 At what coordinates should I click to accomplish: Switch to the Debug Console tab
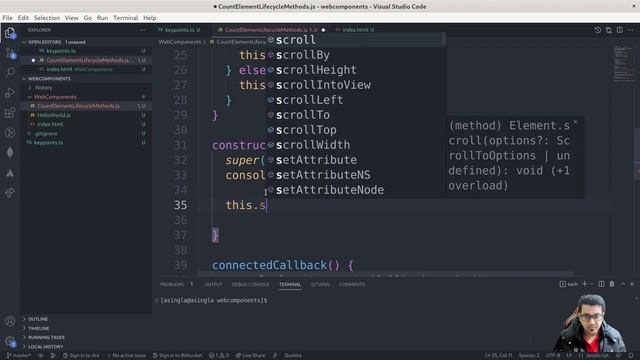pos(250,284)
